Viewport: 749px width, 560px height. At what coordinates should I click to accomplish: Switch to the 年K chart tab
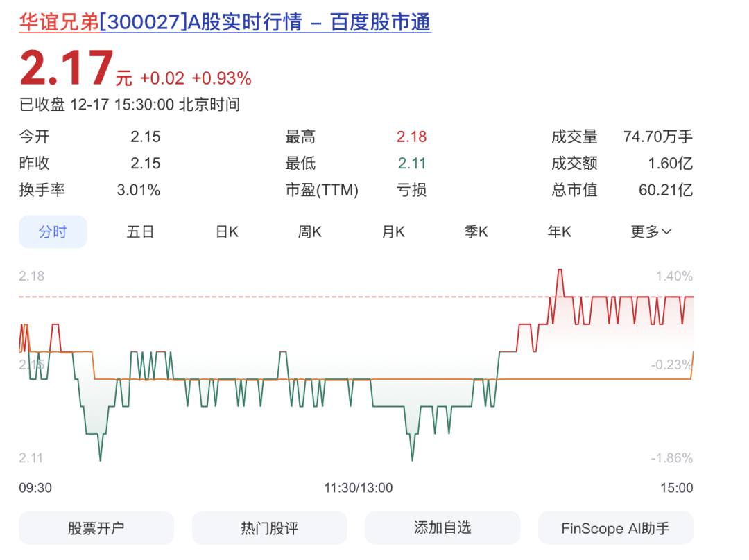pyautogui.click(x=559, y=232)
